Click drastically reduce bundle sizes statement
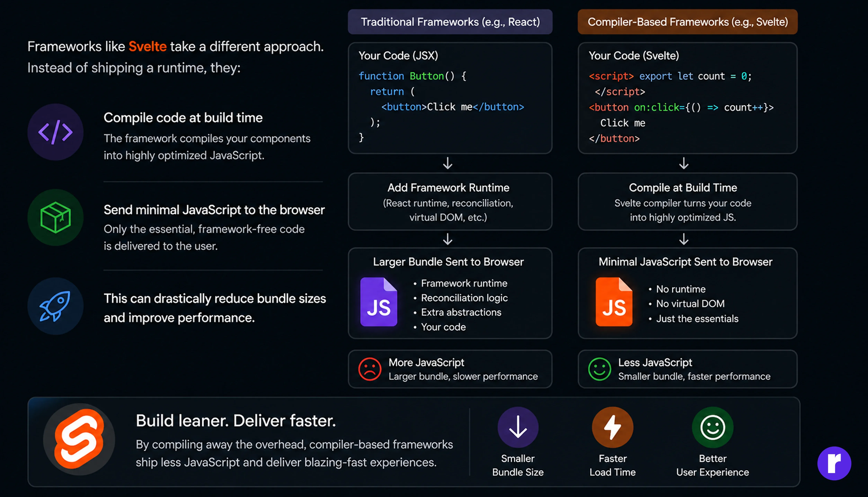The image size is (868, 497). click(215, 308)
